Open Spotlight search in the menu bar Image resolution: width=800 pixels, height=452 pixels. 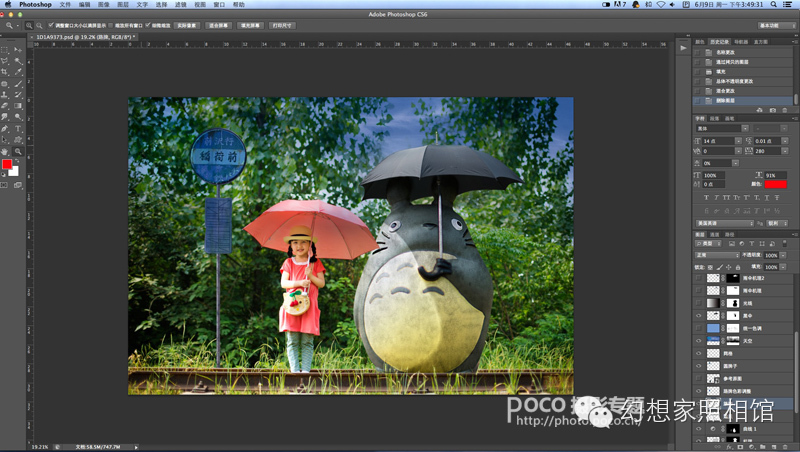tap(774, 5)
